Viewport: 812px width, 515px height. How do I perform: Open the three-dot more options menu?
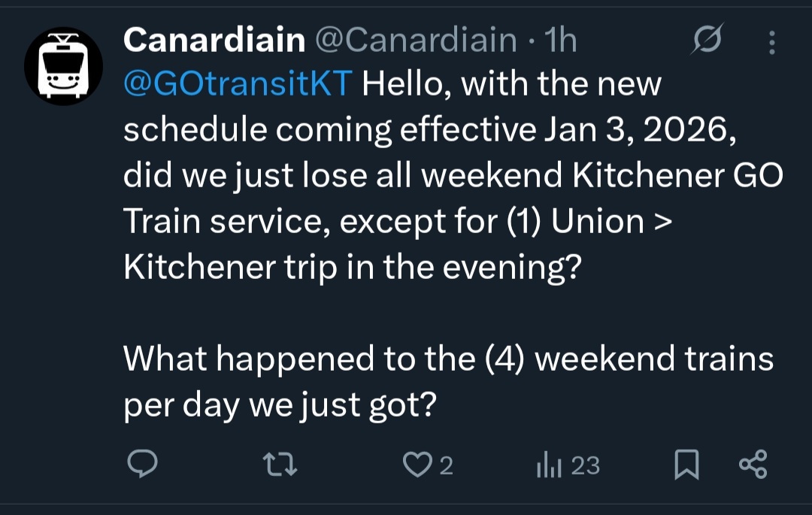pyautogui.click(x=771, y=42)
